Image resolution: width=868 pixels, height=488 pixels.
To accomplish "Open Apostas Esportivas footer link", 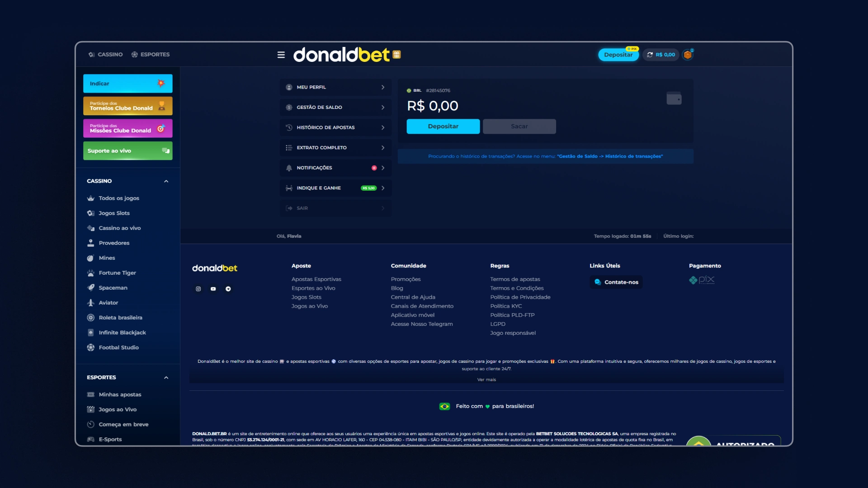I will pyautogui.click(x=316, y=279).
